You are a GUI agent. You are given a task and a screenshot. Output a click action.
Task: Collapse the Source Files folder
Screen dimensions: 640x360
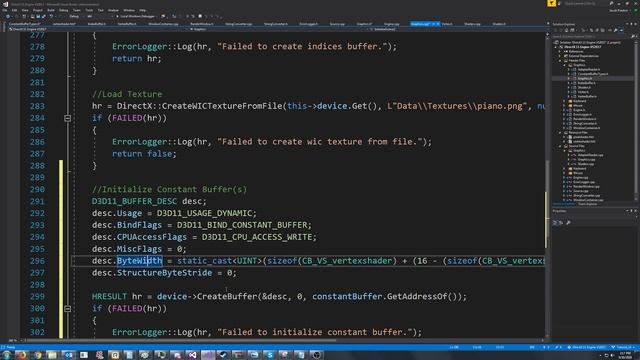tap(560, 146)
